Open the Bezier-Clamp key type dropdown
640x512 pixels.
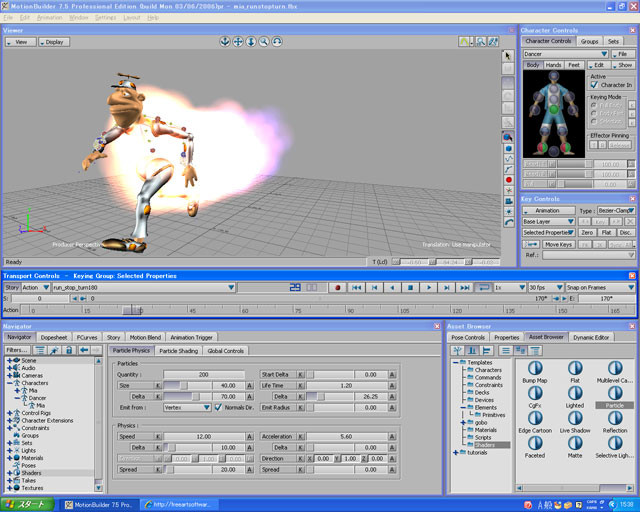pyautogui.click(x=616, y=211)
